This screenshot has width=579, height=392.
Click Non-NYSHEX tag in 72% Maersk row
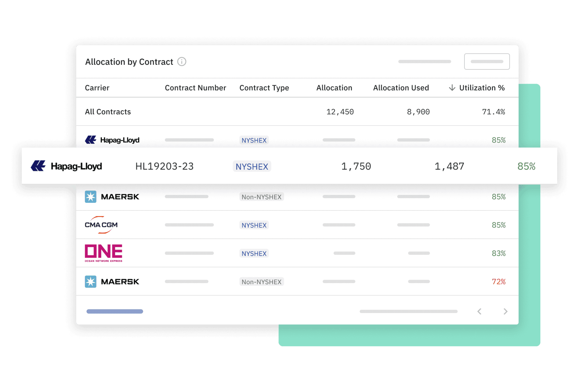coord(262,282)
